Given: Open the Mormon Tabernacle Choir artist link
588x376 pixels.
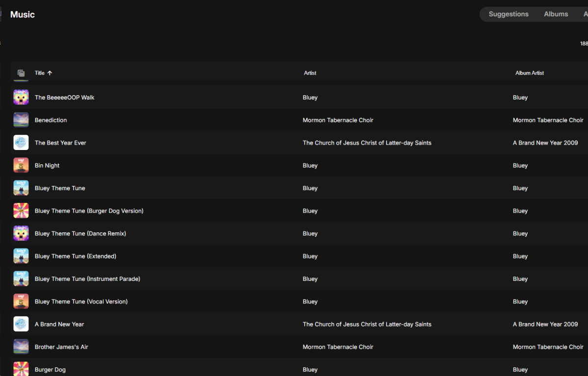Looking at the screenshot, I should click(x=338, y=120).
